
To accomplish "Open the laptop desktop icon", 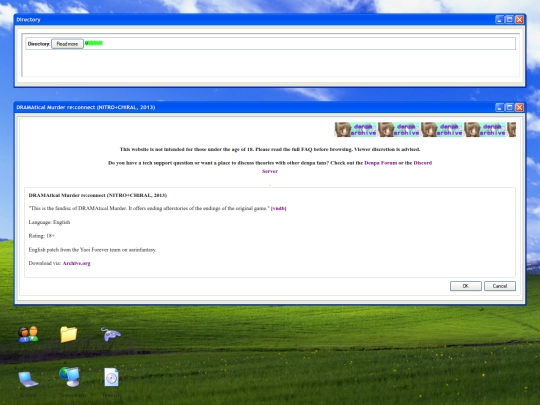I will point(28,379).
